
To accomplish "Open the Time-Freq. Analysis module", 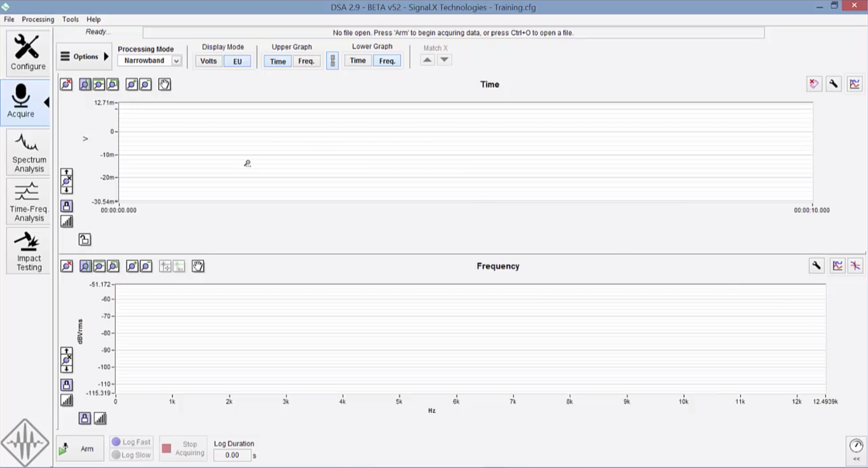I will pyautogui.click(x=28, y=202).
